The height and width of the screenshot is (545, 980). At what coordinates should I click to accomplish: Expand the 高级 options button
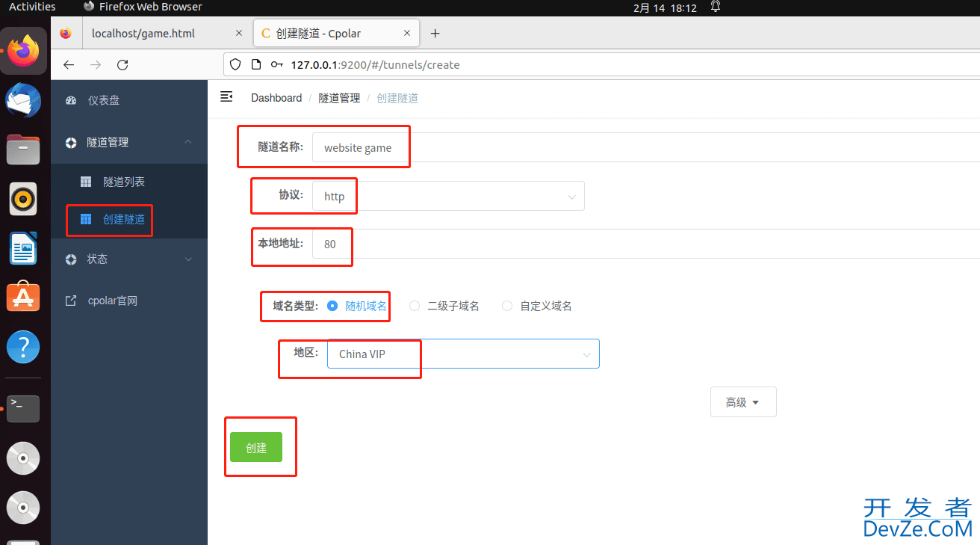pos(743,401)
